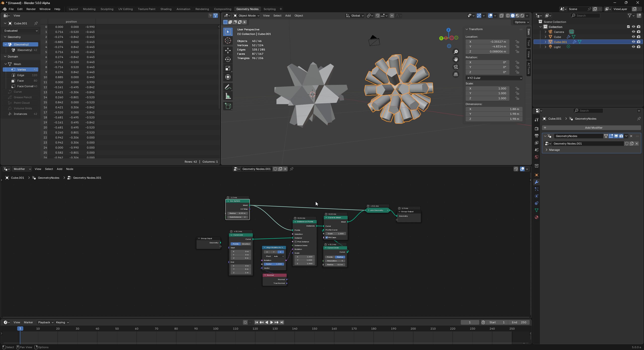644x350 pixels.
Task: Select the Scale tool
Action: (x=228, y=68)
